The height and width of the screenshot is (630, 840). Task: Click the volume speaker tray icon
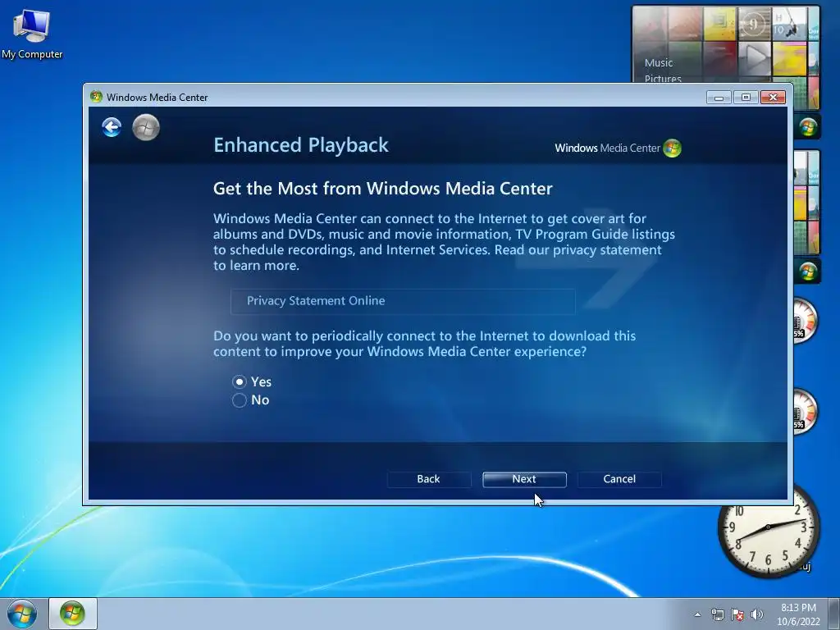pos(757,614)
